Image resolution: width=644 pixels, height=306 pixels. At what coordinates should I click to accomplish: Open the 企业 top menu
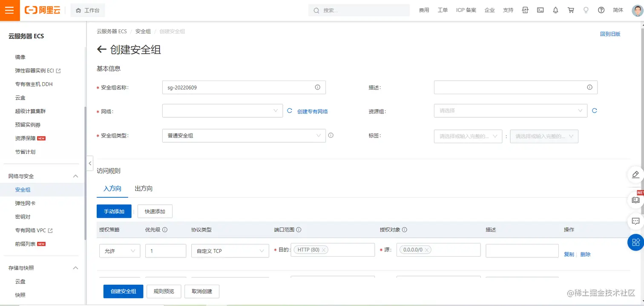[x=490, y=10]
